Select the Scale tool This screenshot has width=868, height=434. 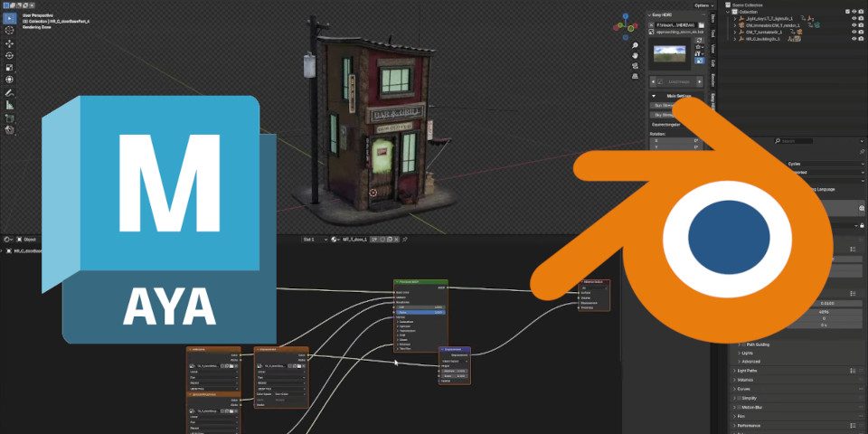pyautogui.click(x=10, y=68)
